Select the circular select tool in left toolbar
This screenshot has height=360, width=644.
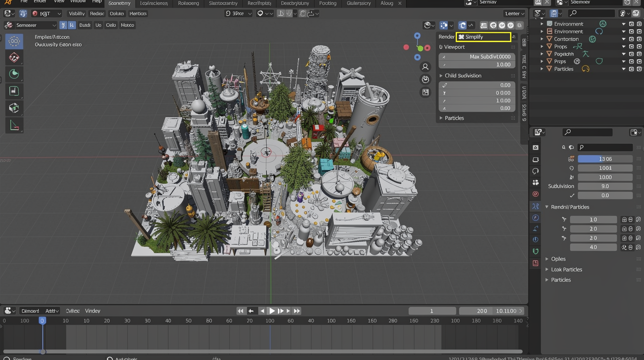click(x=14, y=41)
